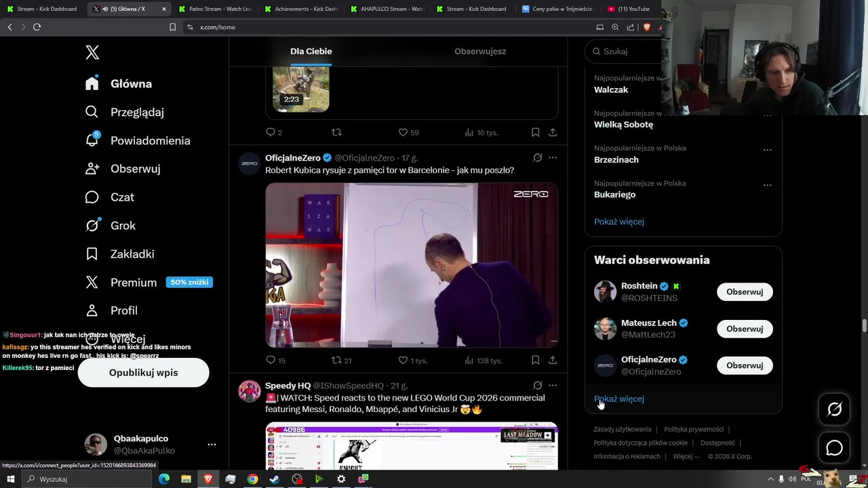Open Profil page
Screen dimensions: 868x488
(111, 310)
